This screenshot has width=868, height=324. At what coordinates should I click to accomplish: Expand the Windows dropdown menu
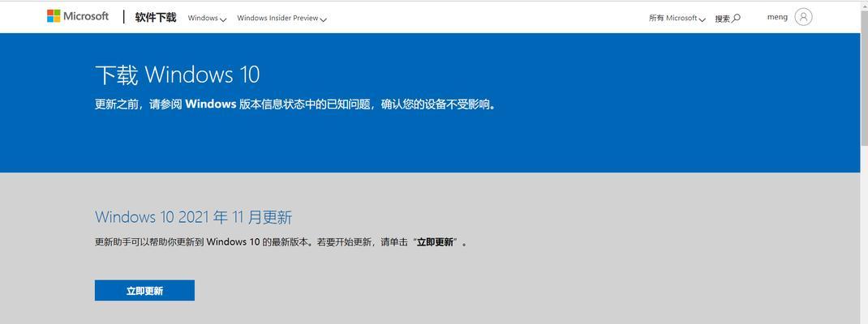(x=207, y=19)
